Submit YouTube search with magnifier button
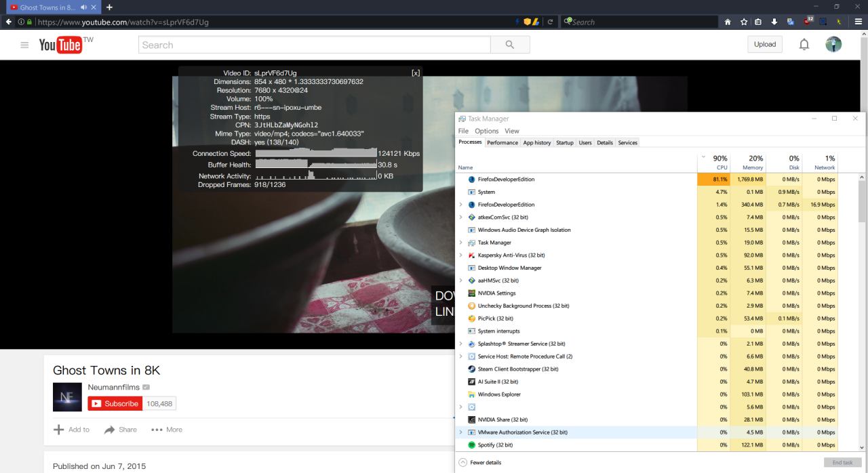 [x=510, y=45]
